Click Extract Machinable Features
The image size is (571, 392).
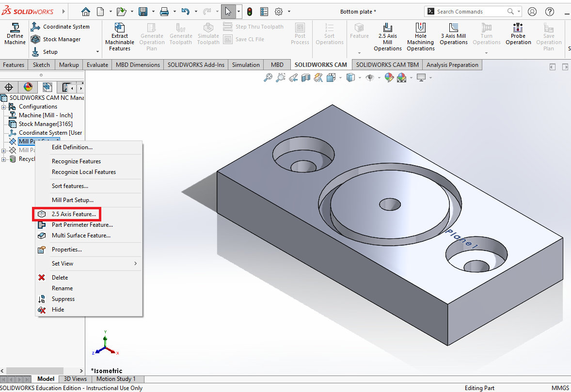pos(119,37)
